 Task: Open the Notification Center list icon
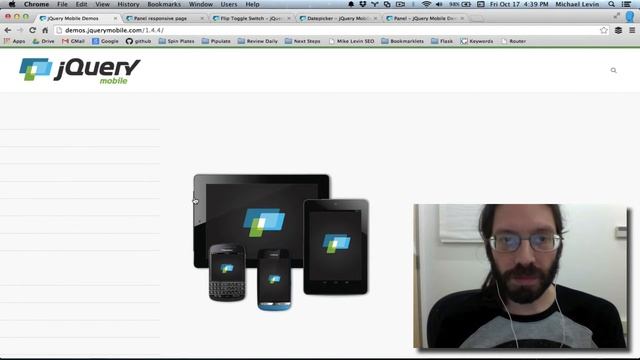tap(627, 4)
